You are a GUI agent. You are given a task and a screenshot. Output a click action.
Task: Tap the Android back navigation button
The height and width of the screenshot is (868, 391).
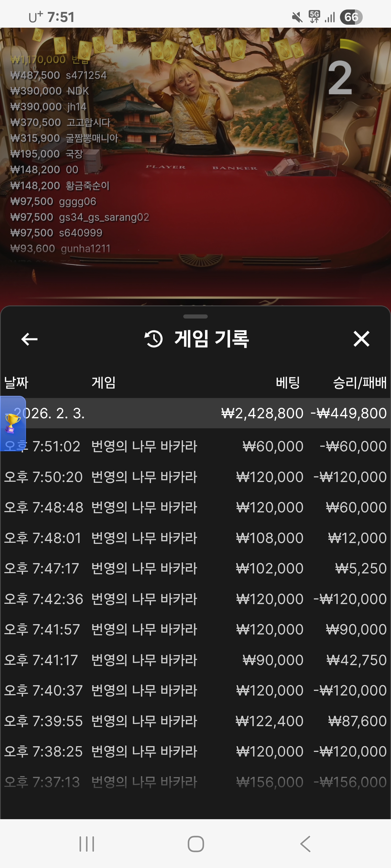click(305, 844)
